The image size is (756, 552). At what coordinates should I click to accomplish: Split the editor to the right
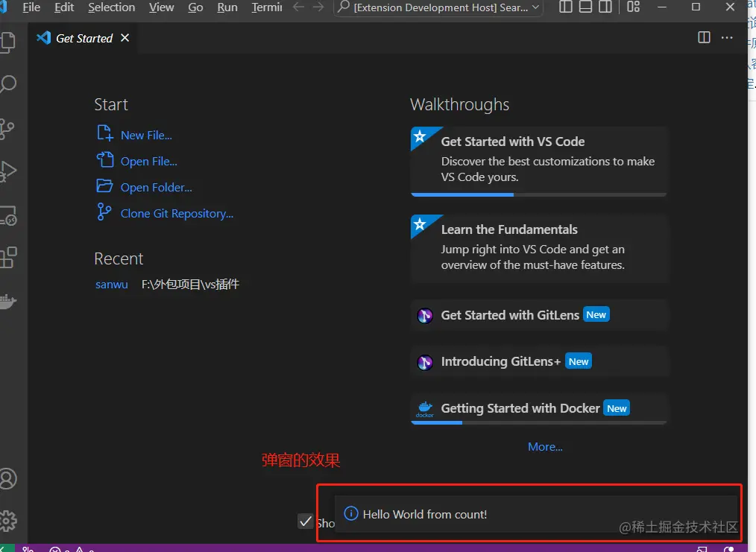(704, 37)
